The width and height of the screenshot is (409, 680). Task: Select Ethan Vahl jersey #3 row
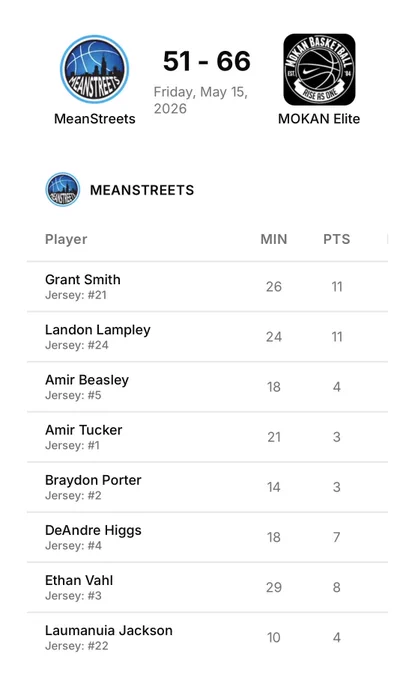point(207,587)
